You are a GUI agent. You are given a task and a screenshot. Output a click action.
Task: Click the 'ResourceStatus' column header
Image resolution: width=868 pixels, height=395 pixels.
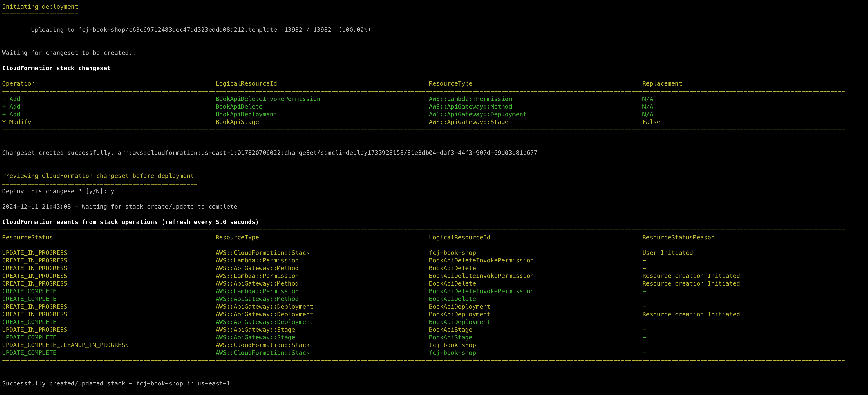point(27,238)
